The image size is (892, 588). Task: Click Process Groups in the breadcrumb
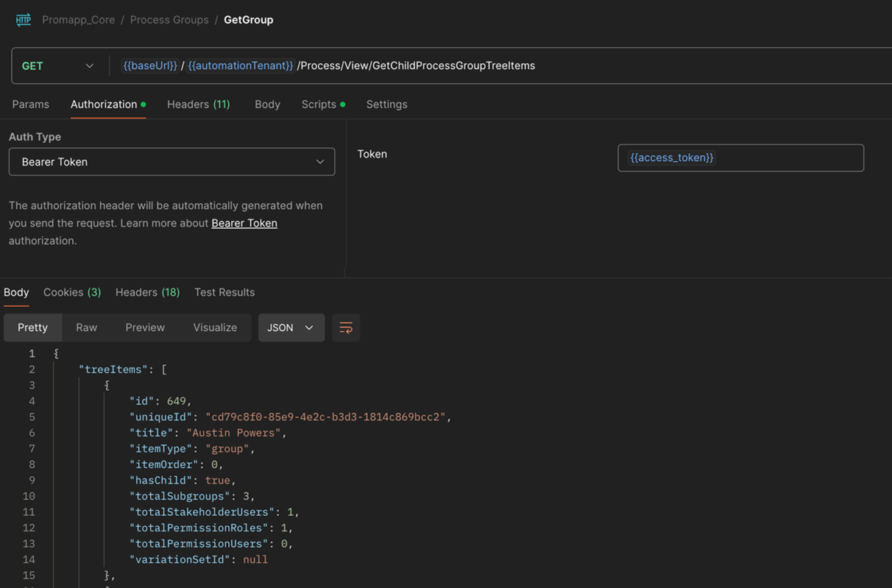[169, 20]
